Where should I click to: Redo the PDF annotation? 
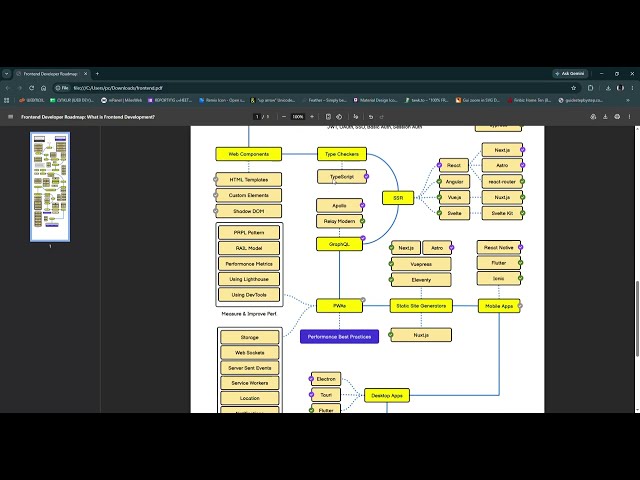[x=382, y=117]
